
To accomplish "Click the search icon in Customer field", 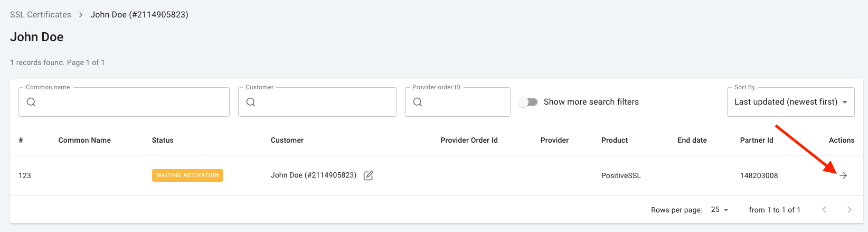I will click(251, 102).
